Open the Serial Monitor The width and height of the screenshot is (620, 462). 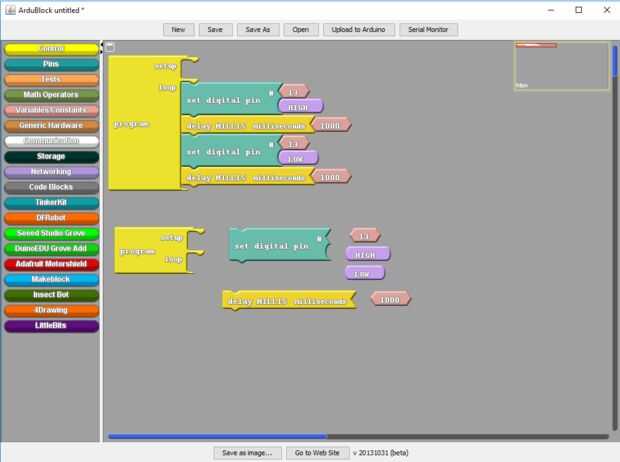click(x=428, y=30)
